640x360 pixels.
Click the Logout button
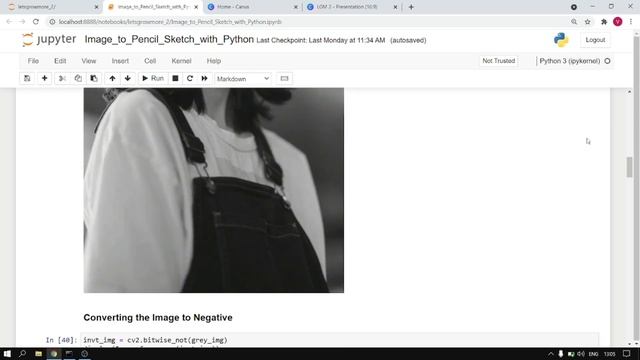(x=595, y=40)
